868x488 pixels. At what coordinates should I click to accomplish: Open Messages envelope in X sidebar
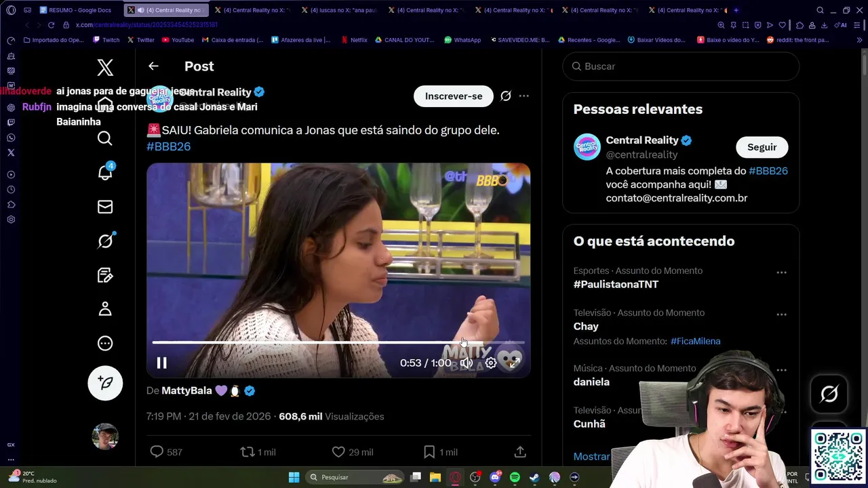[105, 207]
